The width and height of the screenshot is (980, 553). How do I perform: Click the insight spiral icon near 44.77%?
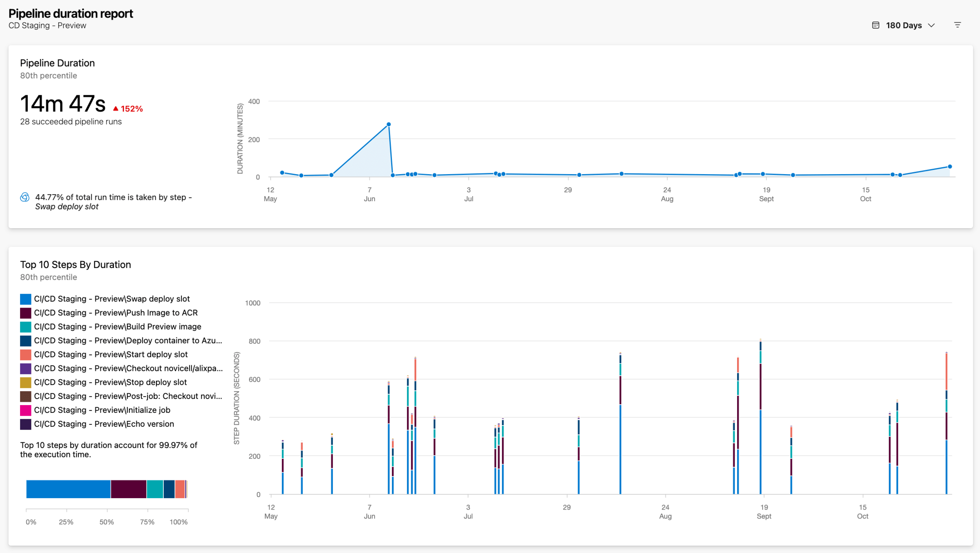click(25, 197)
